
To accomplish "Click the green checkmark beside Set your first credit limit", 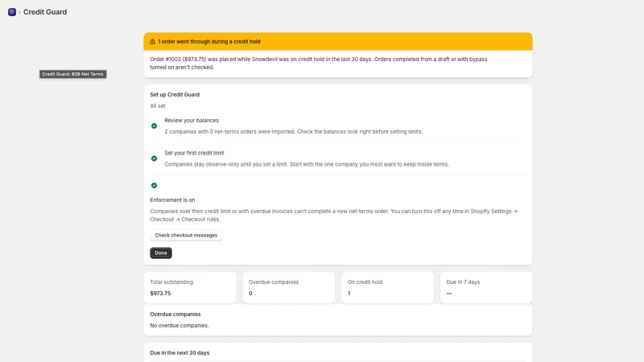I will (x=154, y=158).
